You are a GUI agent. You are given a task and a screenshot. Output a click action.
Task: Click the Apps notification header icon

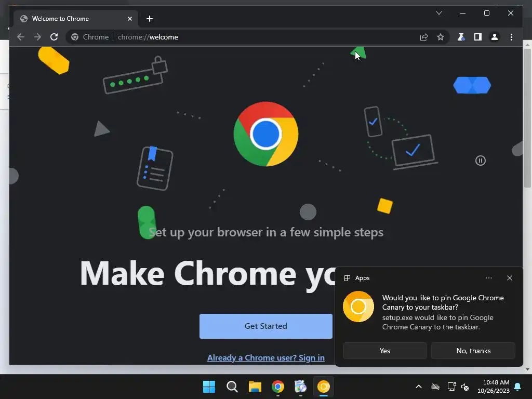click(x=347, y=278)
